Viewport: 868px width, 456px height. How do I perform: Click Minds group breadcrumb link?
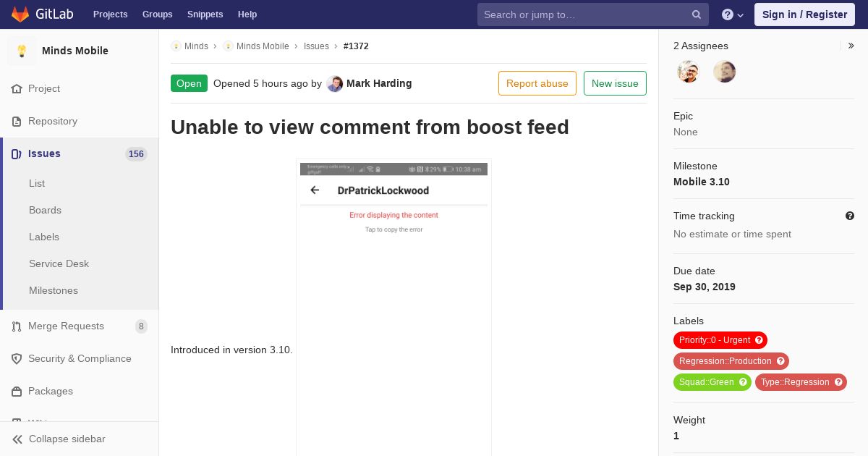pyautogui.click(x=196, y=46)
